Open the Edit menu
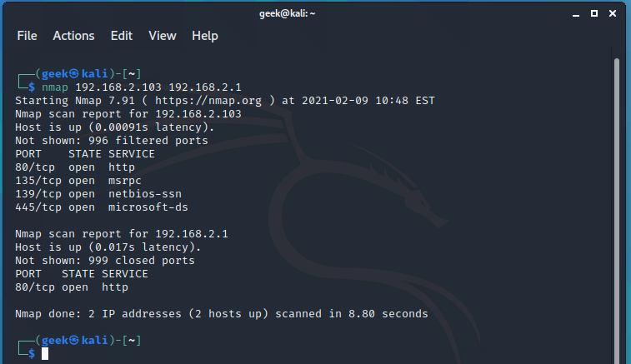631x364 pixels. tap(122, 36)
